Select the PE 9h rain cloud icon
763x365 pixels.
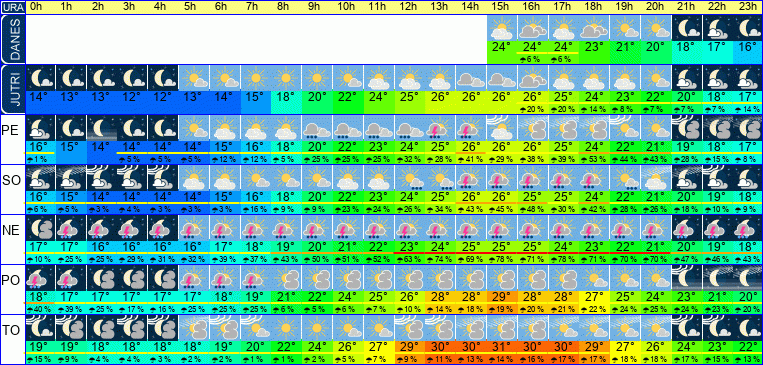(x=317, y=128)
